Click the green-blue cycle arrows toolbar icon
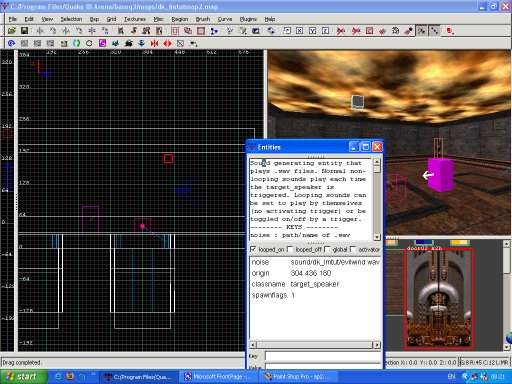This screenshot has width=512, height=384. click(x=76, y=43)
